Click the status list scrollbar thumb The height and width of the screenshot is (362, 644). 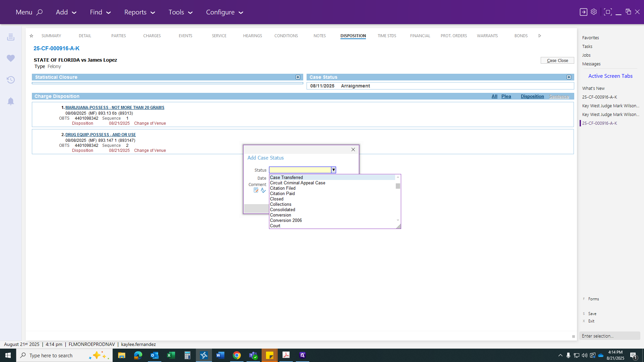coord(398,186)
